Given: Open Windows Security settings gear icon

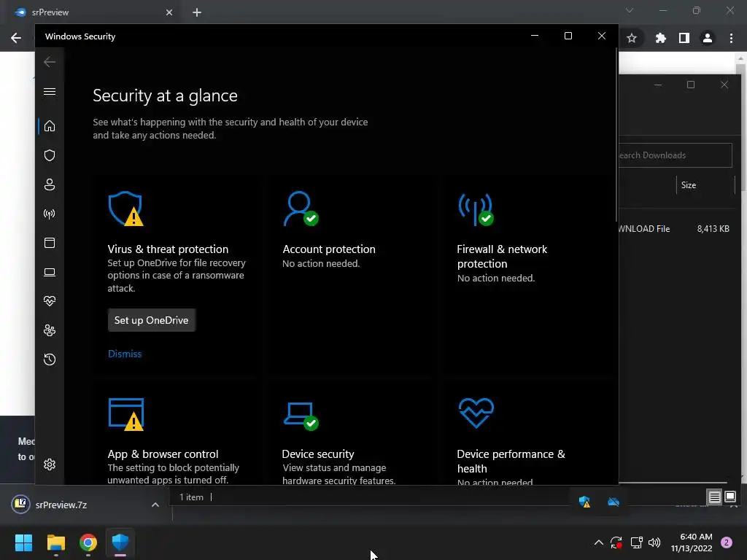Looking at the screenshot, I should [x=50, y=464].
